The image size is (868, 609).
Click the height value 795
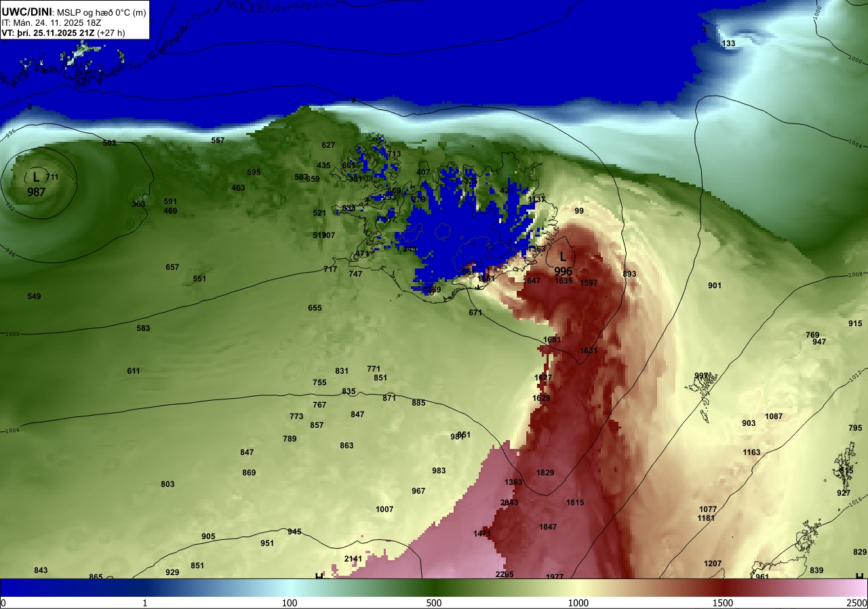coord(855,428)
